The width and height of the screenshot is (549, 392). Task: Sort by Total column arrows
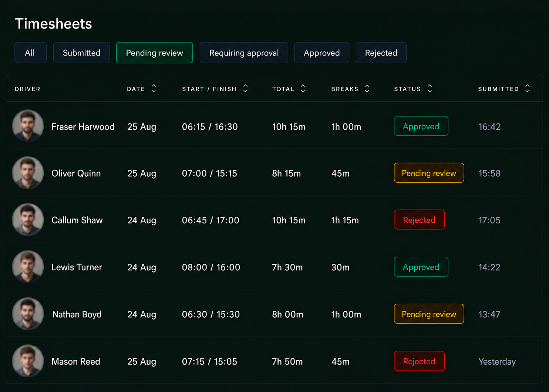(x=303, y=89)
